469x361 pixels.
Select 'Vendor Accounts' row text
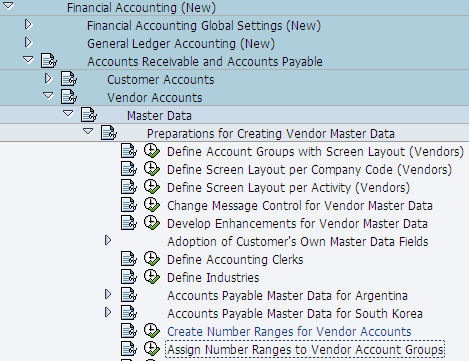pos(154,98)
